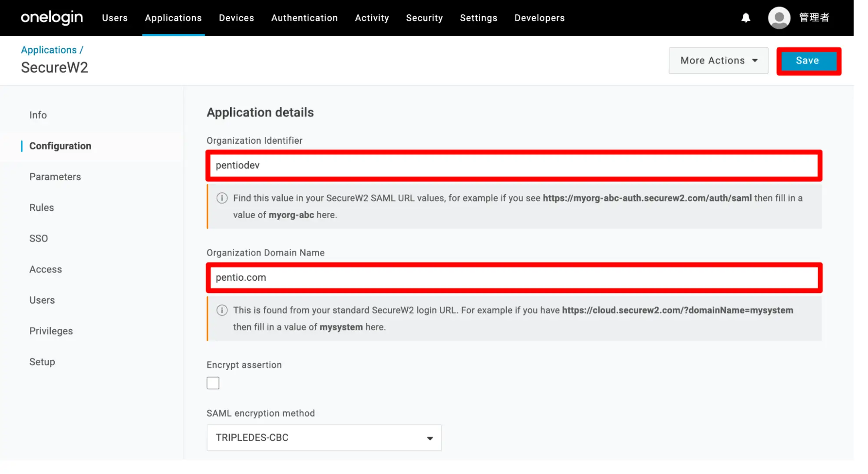Open the Developers menu
Screen dimensions: 868x474
point(539,18)
